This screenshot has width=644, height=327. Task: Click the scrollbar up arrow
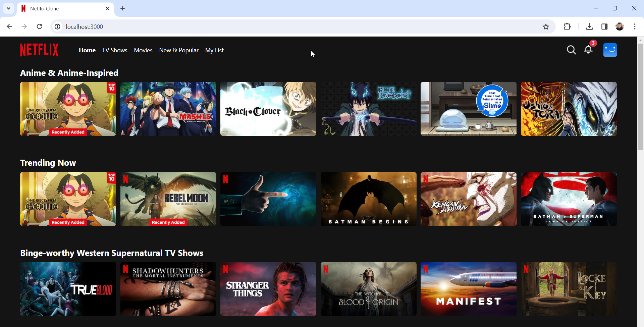pos(640,40)
